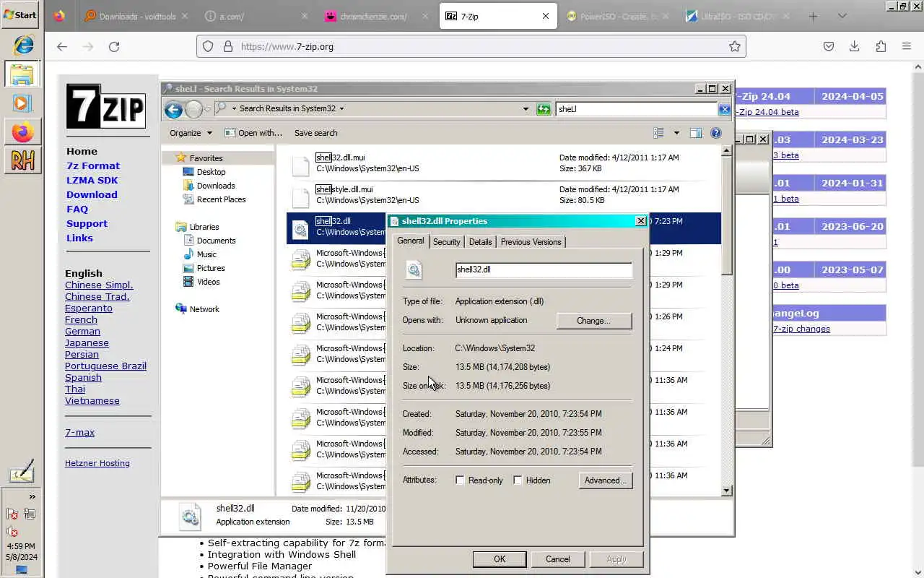Image resolution: width=924 pixels, height=578 pixels.
Task: Click the site padlock icon in address bar
Action: coord(228,46)
